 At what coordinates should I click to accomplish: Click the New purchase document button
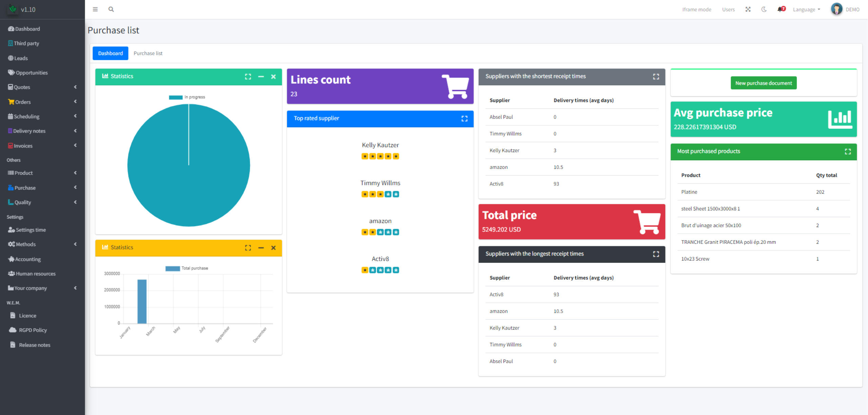pyautogui.click(x=763, y=83)
